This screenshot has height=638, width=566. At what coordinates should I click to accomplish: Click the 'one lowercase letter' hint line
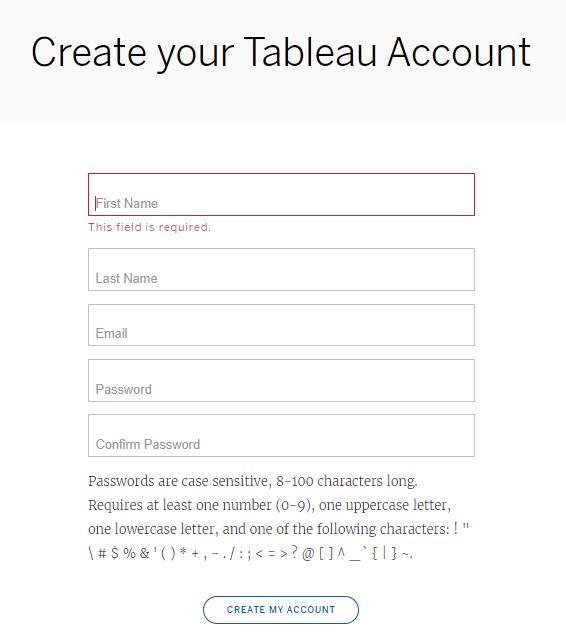point(278,529)
